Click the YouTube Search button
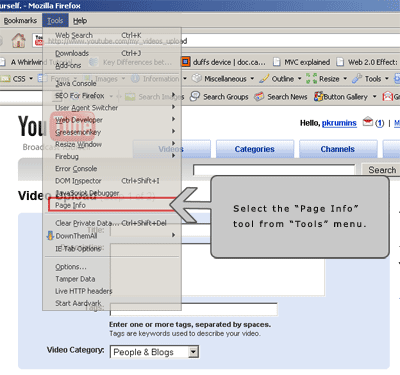Image resolution: width=400 pixels, height=375 pixels. 382,170
